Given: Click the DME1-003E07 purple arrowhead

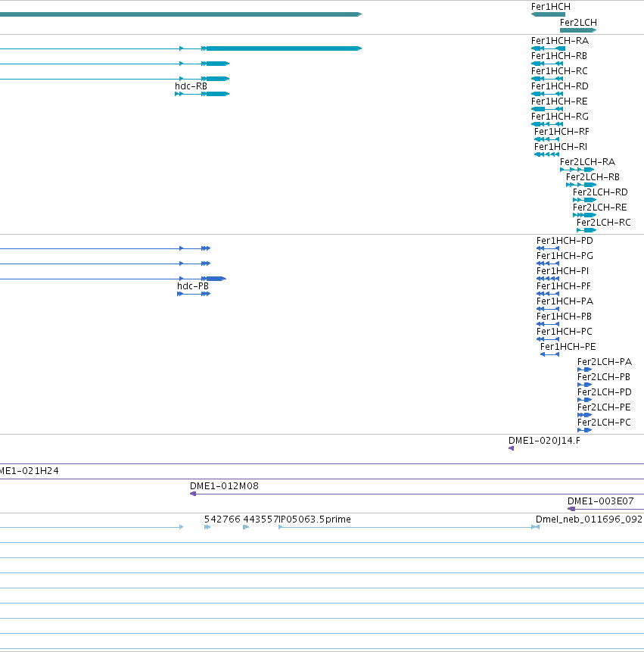Looking at the screenshot, I should click(571, 509).
